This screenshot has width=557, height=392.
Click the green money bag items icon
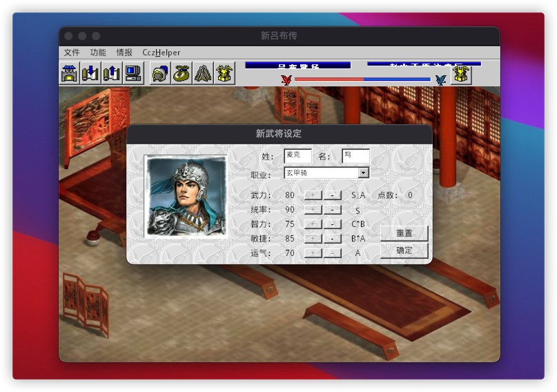click(182, 73)
